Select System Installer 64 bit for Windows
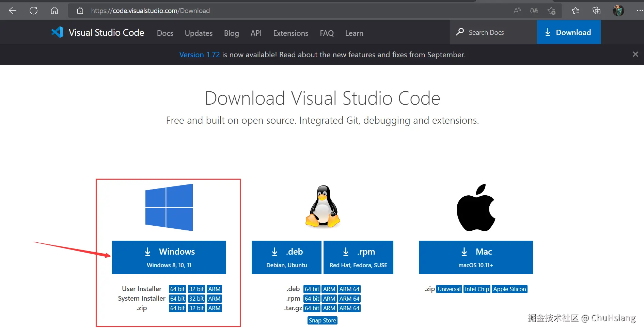 [177, 299]
